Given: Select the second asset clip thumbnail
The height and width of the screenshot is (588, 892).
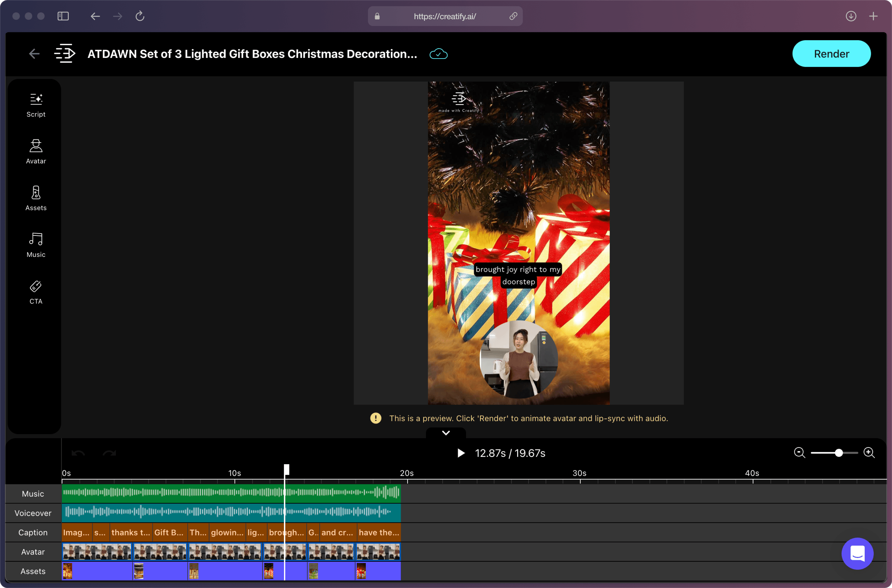Looking at the screenshot, I should 138,571.
